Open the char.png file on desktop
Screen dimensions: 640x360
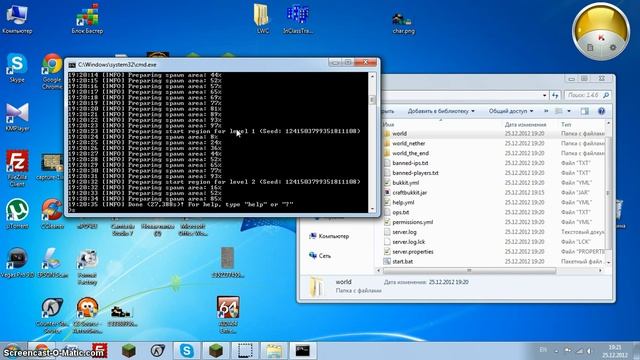click(x=403, y=23)
